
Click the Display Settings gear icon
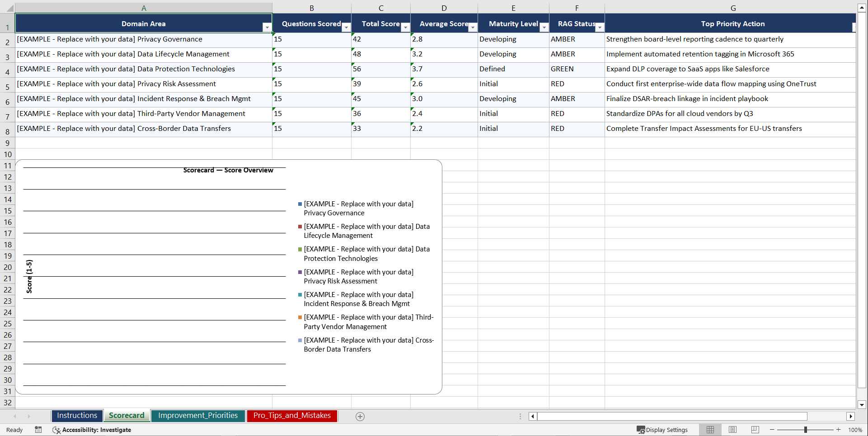point(641,430)
